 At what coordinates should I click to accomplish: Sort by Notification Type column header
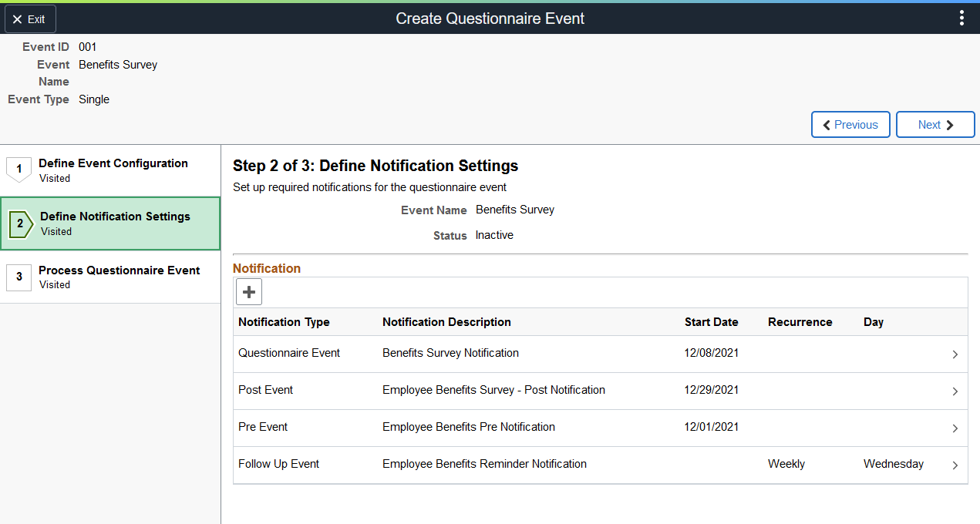[284, 322]
